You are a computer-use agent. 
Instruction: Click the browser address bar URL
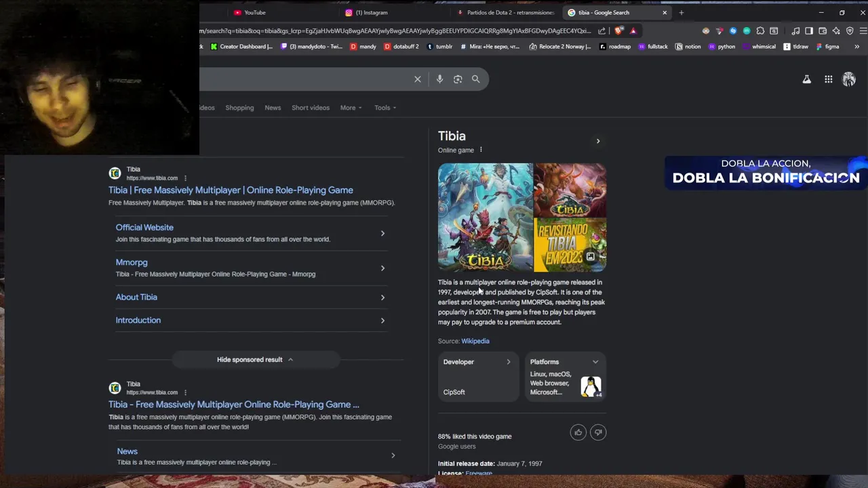[395, 30]
